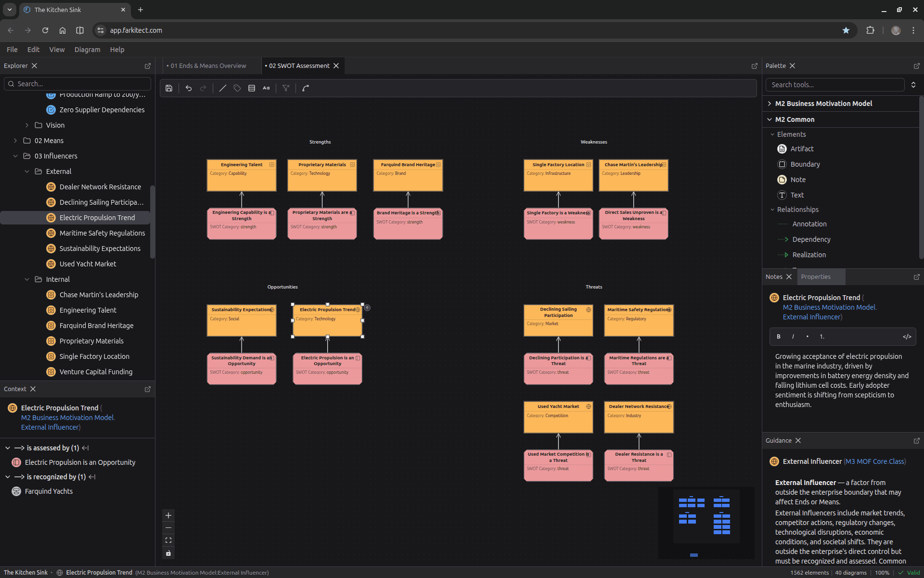
Task: Click the diagram minimap overview
Action: tap(706, 523)
